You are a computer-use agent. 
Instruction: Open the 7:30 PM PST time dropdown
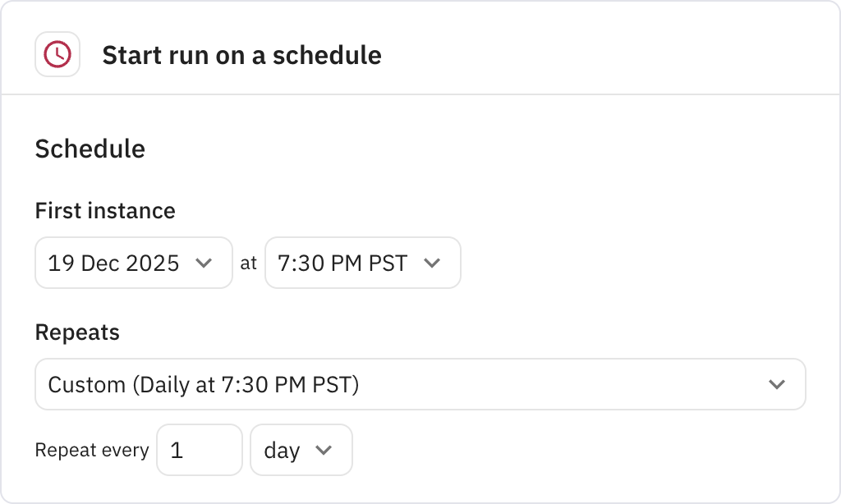362,263
